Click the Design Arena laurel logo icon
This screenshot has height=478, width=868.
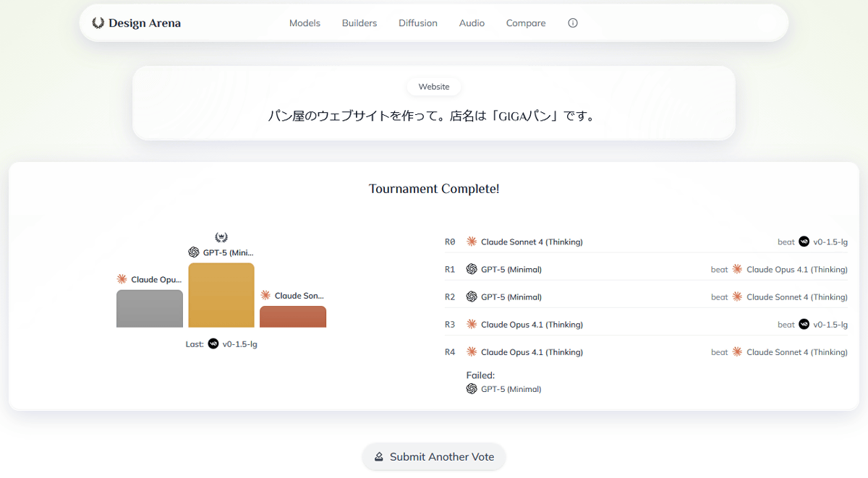tap(98, 23)
